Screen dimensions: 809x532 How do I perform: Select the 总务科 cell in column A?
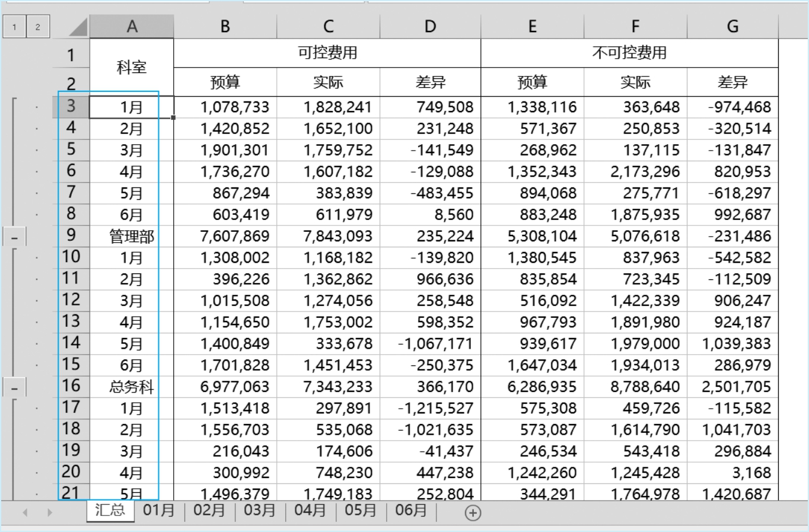(132, 387)
